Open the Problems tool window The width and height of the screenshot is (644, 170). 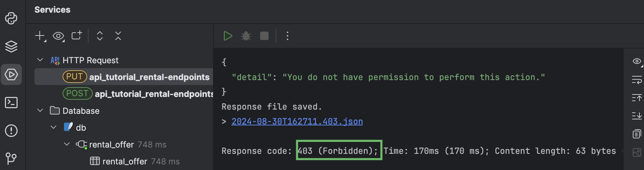tap(11, 131)
